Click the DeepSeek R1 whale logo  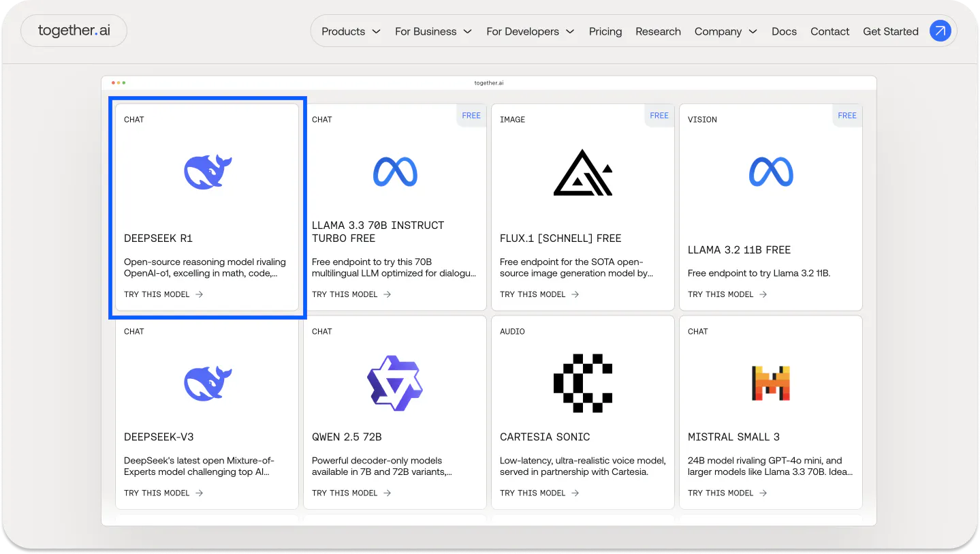(x=208, y=172)
